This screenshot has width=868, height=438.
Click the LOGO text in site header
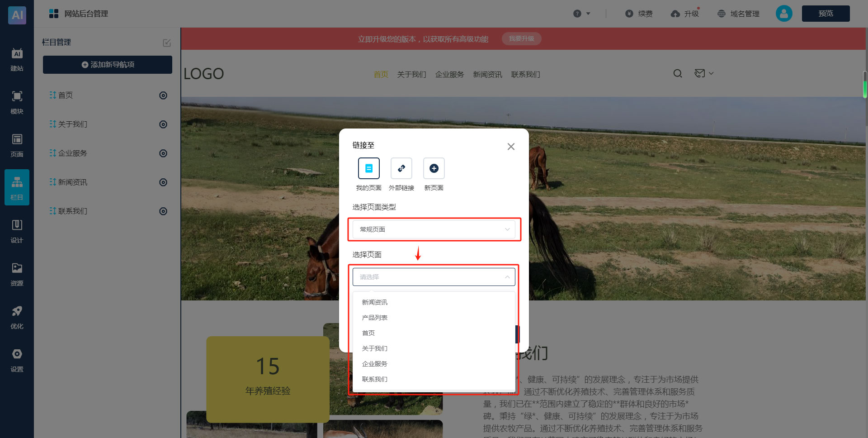204,74
